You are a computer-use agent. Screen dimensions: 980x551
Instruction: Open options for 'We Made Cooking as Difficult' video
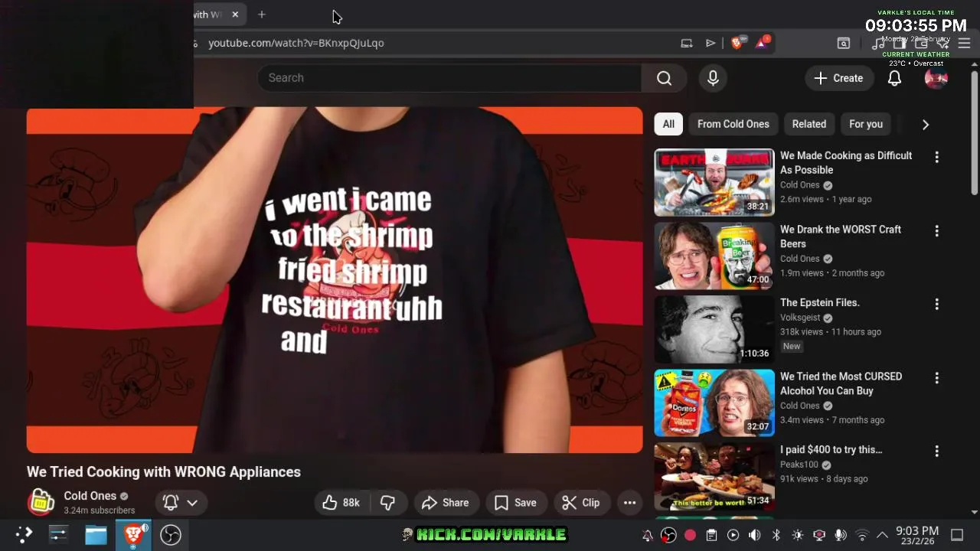936,157
